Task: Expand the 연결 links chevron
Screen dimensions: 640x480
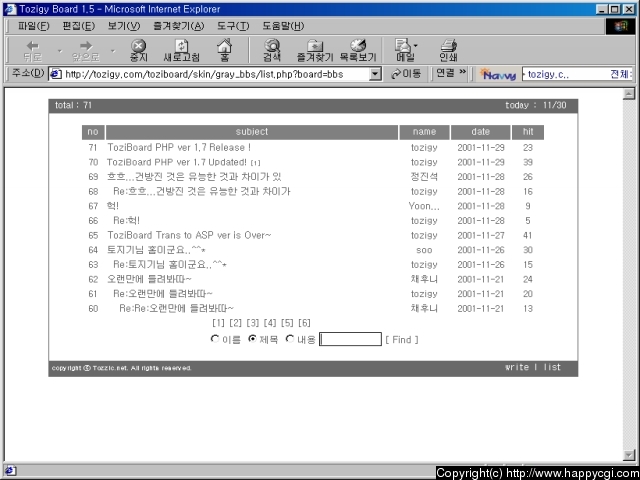Action: pyautogui.click(x=463, y=72)
